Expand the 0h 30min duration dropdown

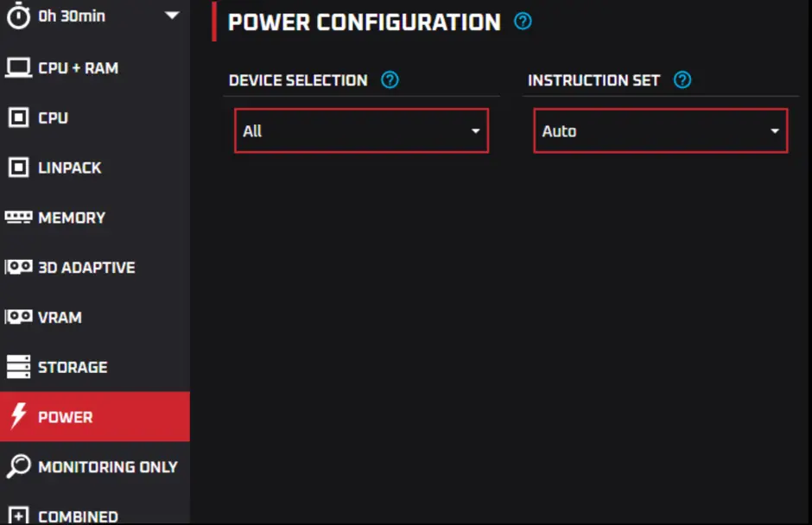tap(172, 16)
